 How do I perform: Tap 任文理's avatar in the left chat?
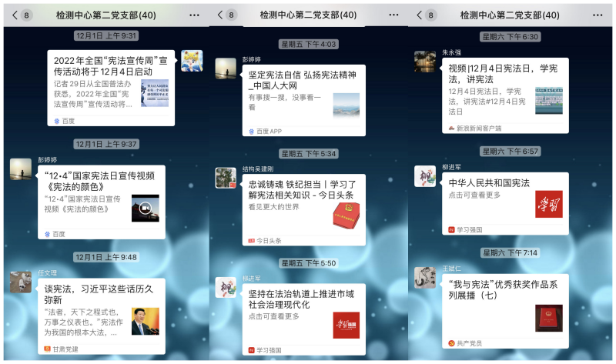pos(21,282)
